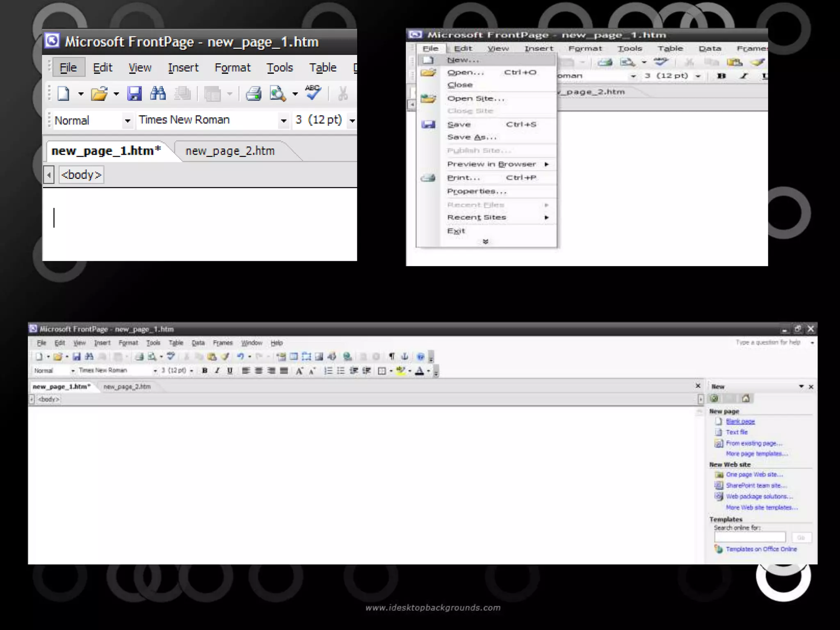The image size is (840, 630).
Task: Open the New task pane dropdown arrow
Action: coord(801,386)
